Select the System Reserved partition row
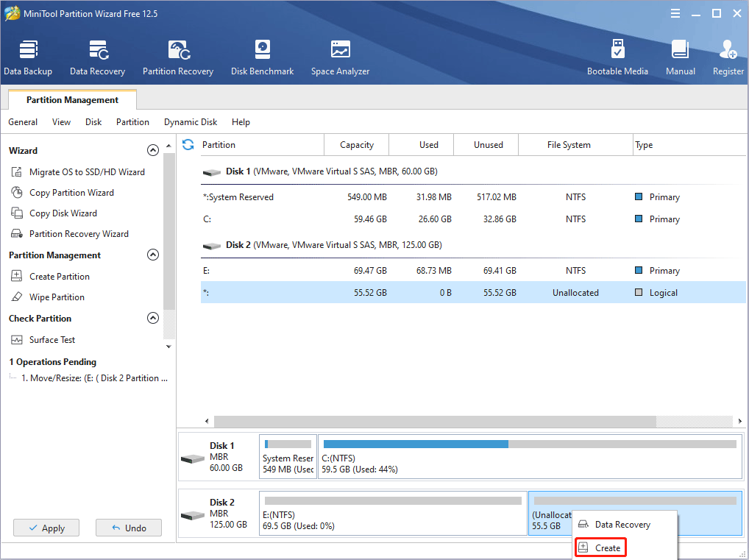The image size is (749, 560). [473, 197]
